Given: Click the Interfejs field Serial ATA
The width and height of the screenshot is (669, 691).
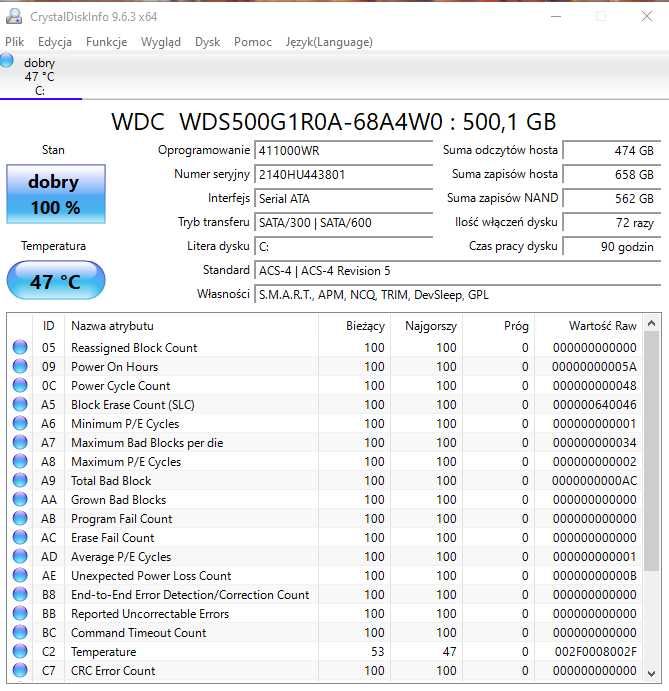Looking at the screenshot, I should click(x=344, y=199).
